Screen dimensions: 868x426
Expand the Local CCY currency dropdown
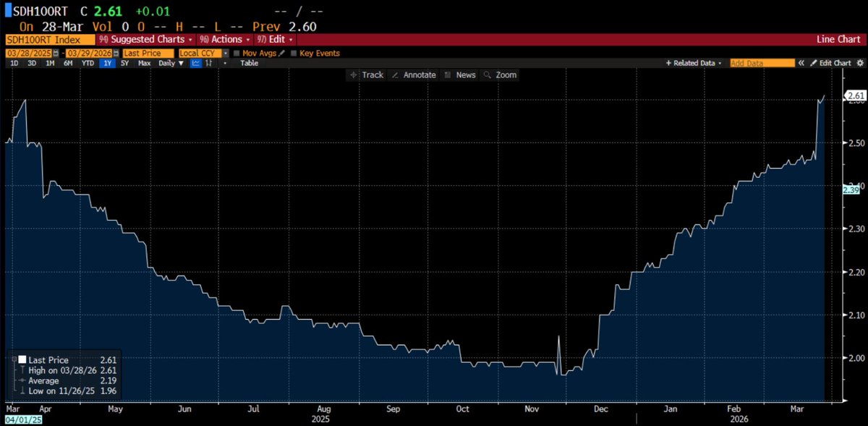tap(226, 53)
